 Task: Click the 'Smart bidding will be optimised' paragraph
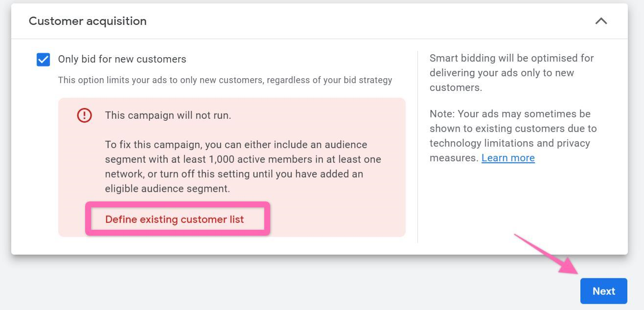coord(511,73)
